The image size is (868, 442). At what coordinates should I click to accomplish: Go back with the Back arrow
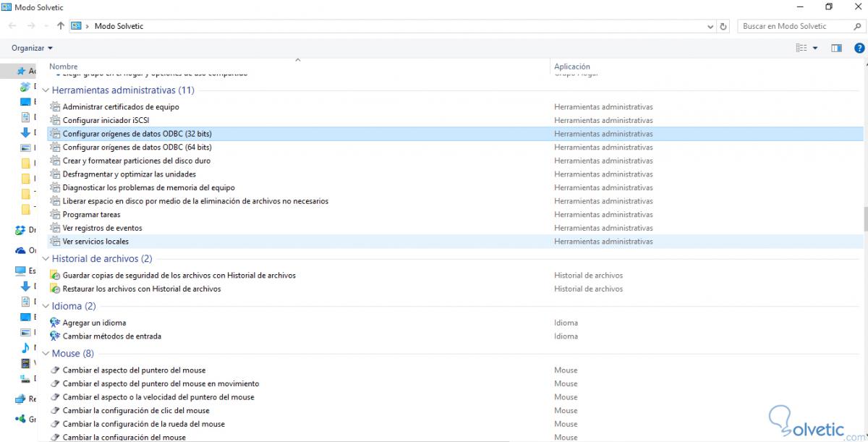pyautogui.click(x=14, y=26)
